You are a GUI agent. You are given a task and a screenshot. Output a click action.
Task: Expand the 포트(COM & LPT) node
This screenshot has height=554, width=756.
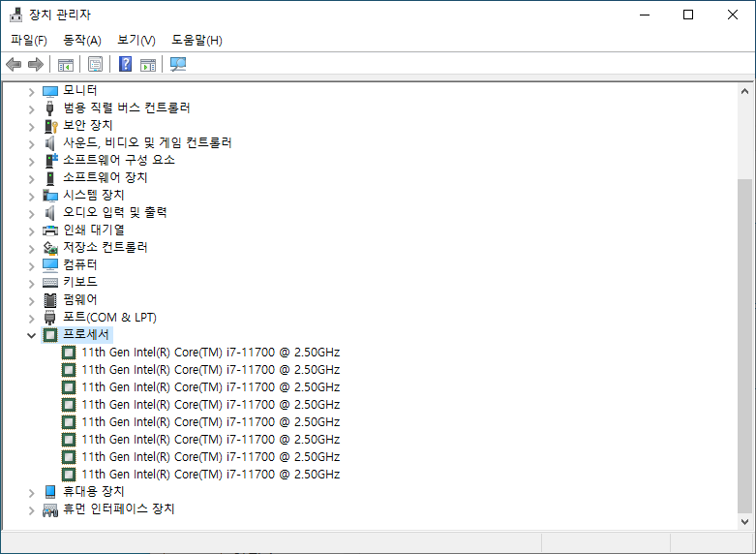(x=31, y=318)
